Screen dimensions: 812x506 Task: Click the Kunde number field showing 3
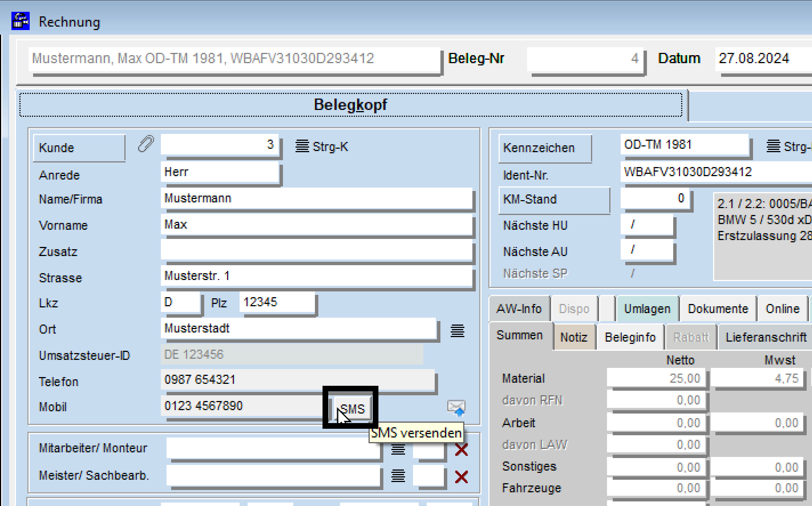coord(220,145)
